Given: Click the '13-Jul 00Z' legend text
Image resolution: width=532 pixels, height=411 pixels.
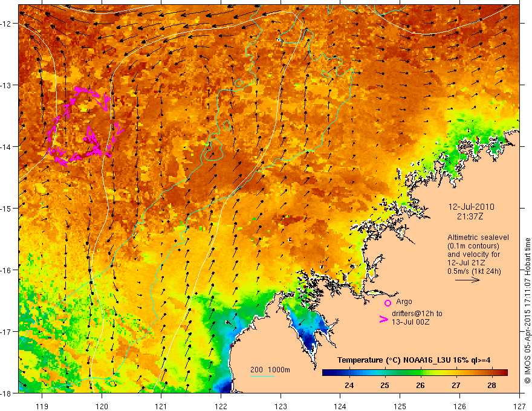Looking at the screenshot, I should (x=410, y=322).
